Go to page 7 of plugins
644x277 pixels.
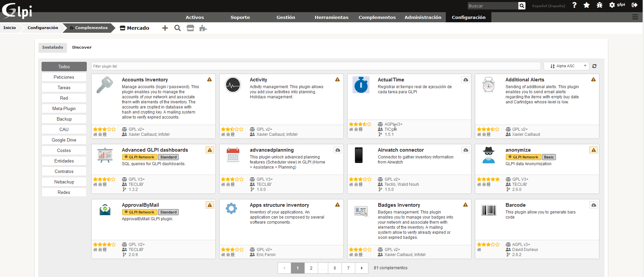tap(348, 268)
